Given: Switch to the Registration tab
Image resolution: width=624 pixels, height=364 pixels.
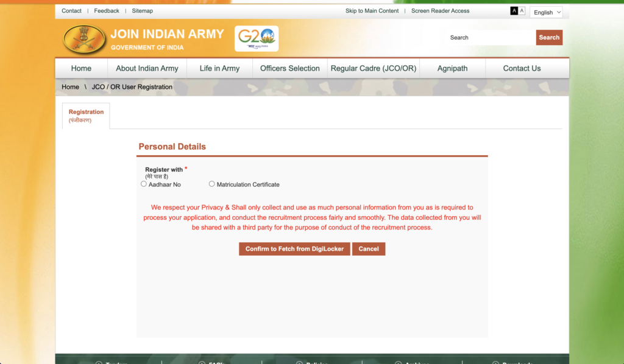Looking at the screenshot, I should pyautogui.click(x=85, y=116).
